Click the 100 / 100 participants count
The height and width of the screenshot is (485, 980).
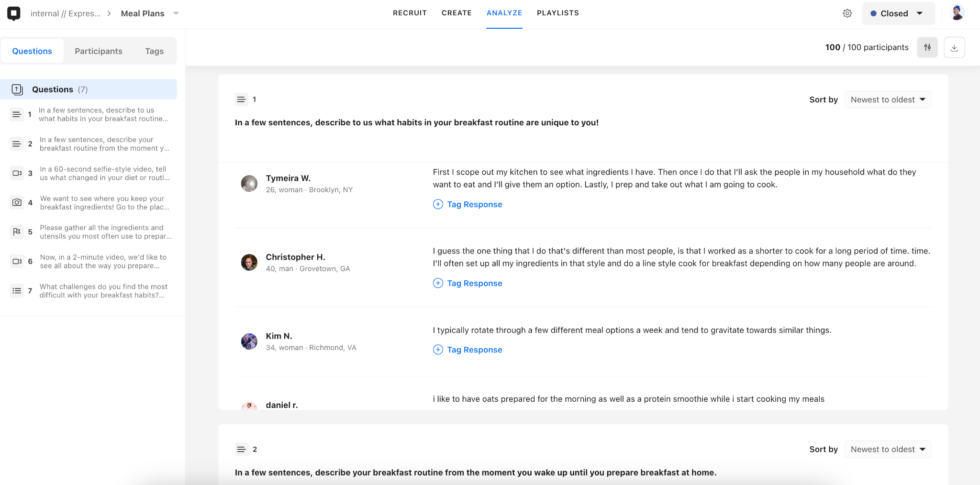pyautogui.click(x=867, y=47)
